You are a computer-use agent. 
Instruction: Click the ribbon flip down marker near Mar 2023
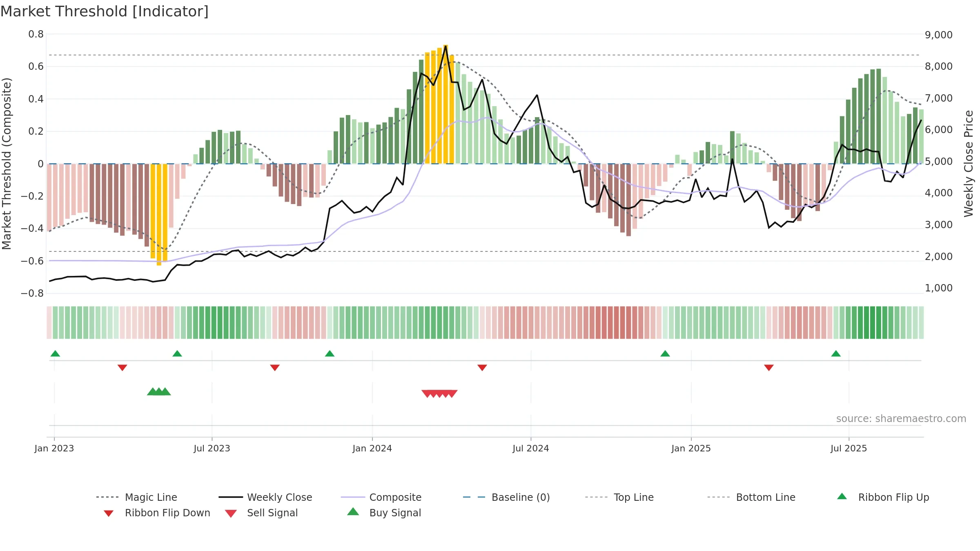[x=122, y=368]
